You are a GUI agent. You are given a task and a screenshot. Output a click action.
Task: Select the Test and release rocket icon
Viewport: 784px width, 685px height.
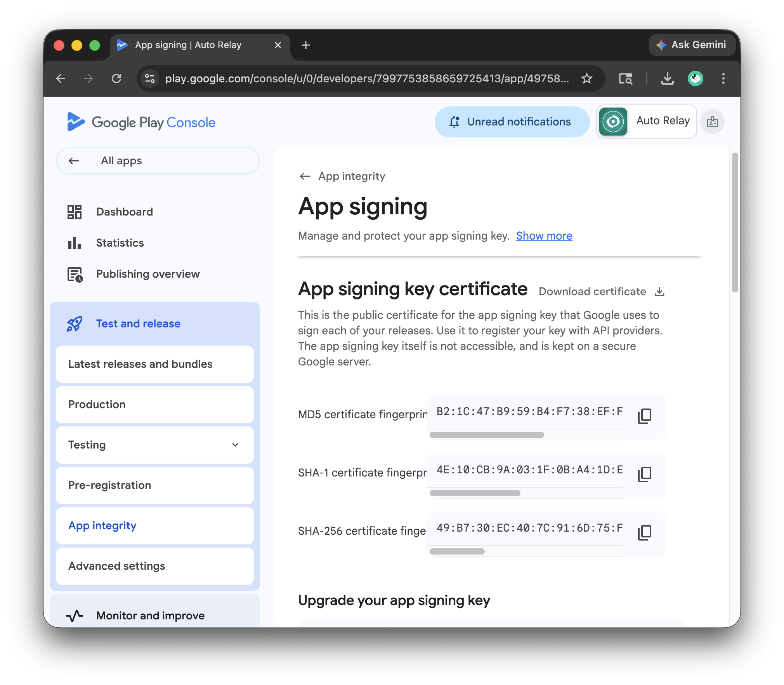75,323
